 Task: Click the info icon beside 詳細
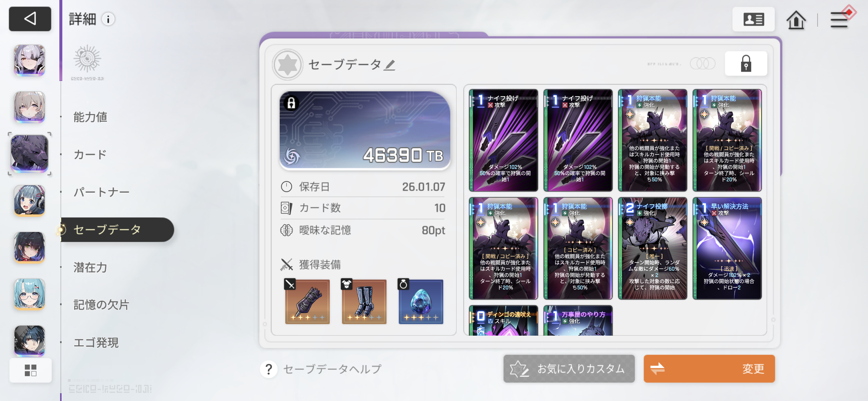(x=108, y=19)
